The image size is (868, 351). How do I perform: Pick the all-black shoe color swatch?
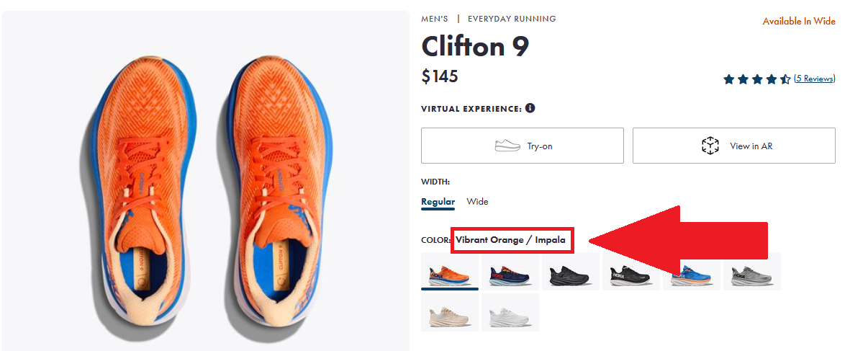[570, 272]
